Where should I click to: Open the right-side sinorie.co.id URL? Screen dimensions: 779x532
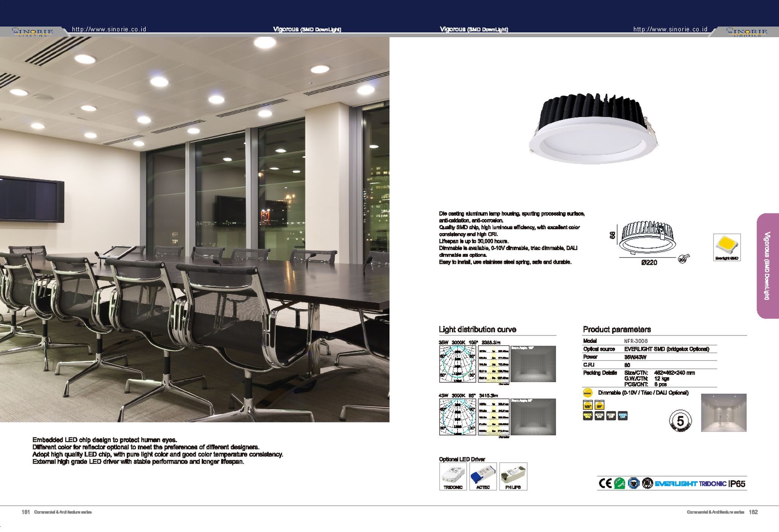point(670,29)
